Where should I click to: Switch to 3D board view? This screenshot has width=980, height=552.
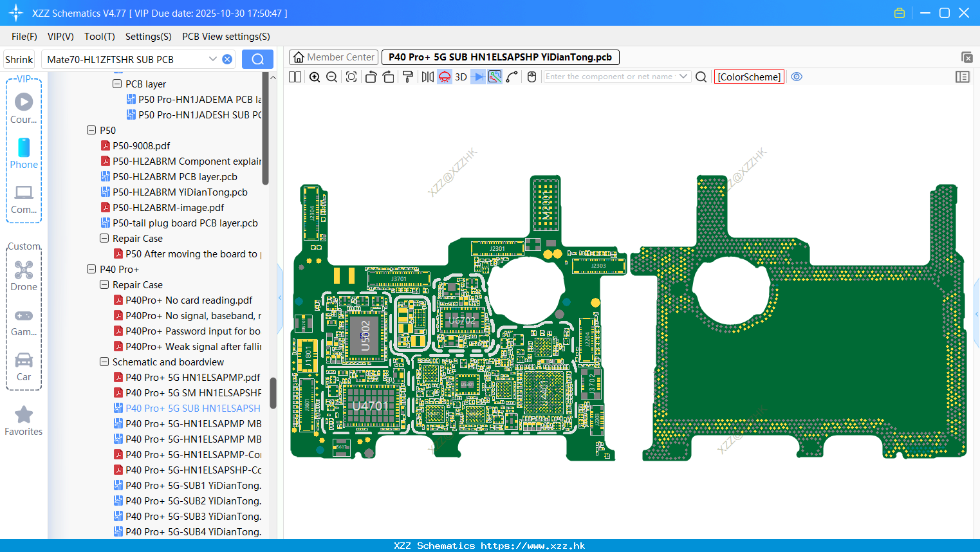pos(461,77)
